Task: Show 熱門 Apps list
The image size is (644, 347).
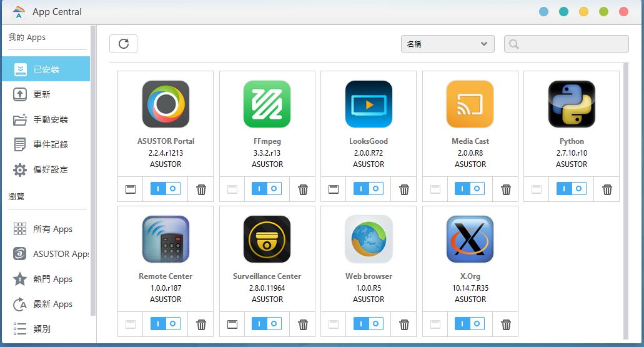Action: (46, 279)
